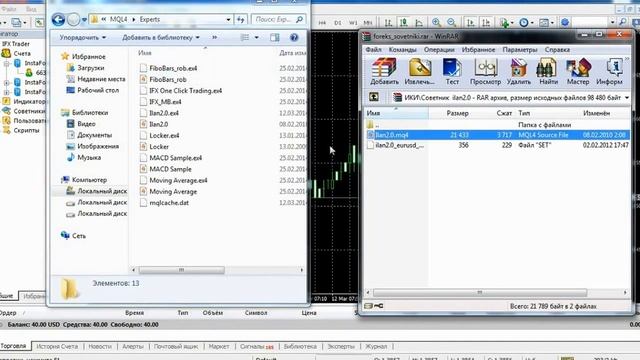Screen dimensions: 640x360
Task: Click MetaTrader zoom out magnifier icon
Action: [x=451, y=22]
